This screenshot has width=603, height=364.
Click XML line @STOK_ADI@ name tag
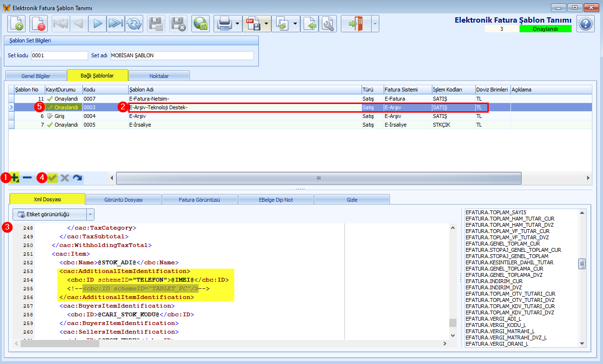tap(119, 262)
